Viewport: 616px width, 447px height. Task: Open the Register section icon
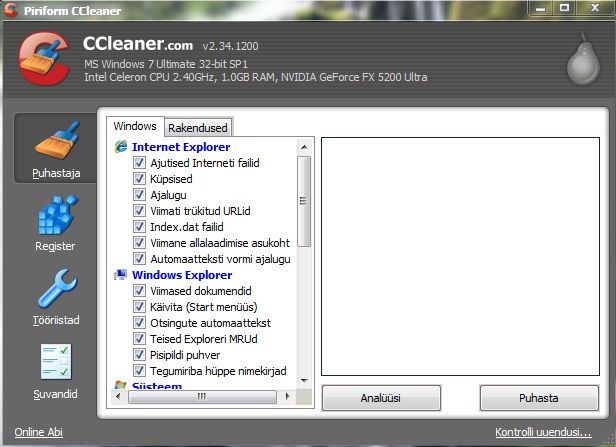[55, 221]
